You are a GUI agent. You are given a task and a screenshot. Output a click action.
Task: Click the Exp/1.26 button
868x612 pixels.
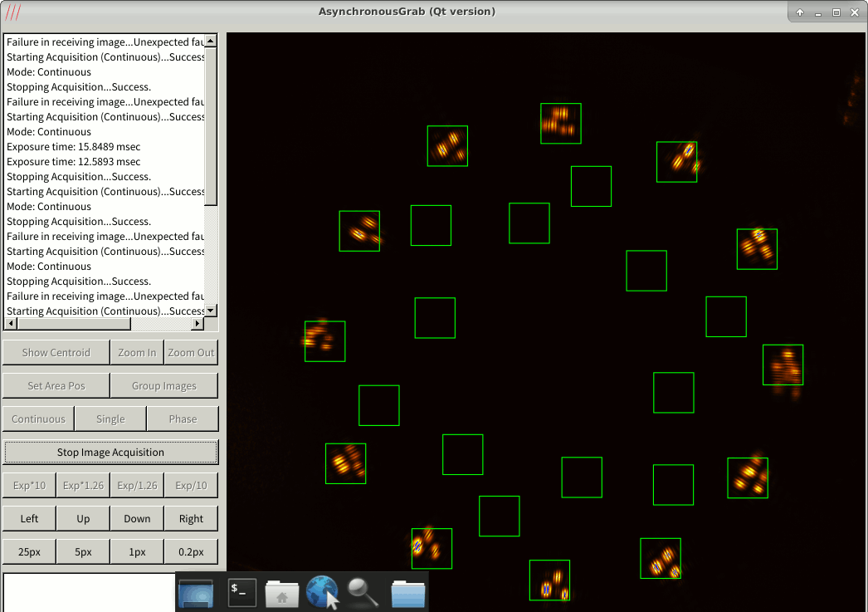[x=137, y=485]
